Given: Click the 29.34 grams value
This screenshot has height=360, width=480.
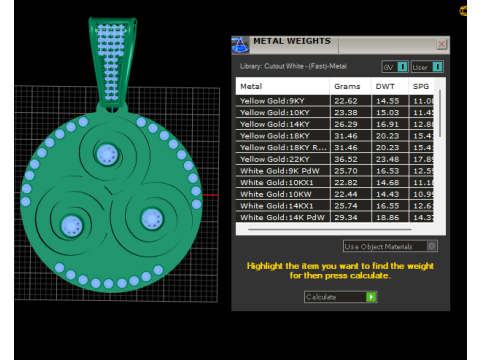Looking at the screenshot, I should [x=346, y=217].
